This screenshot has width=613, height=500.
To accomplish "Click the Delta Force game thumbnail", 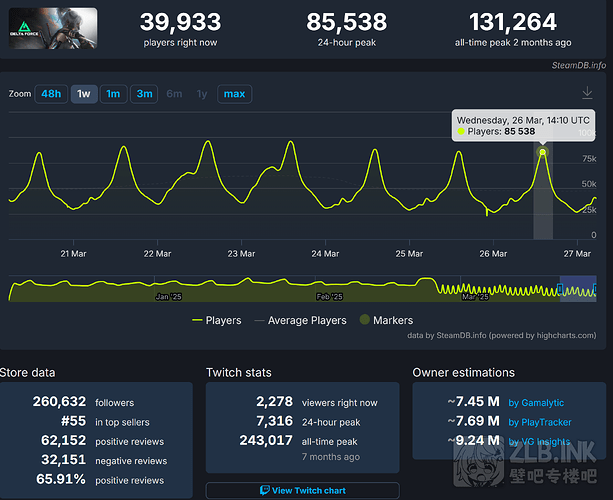I will [53, 28].
